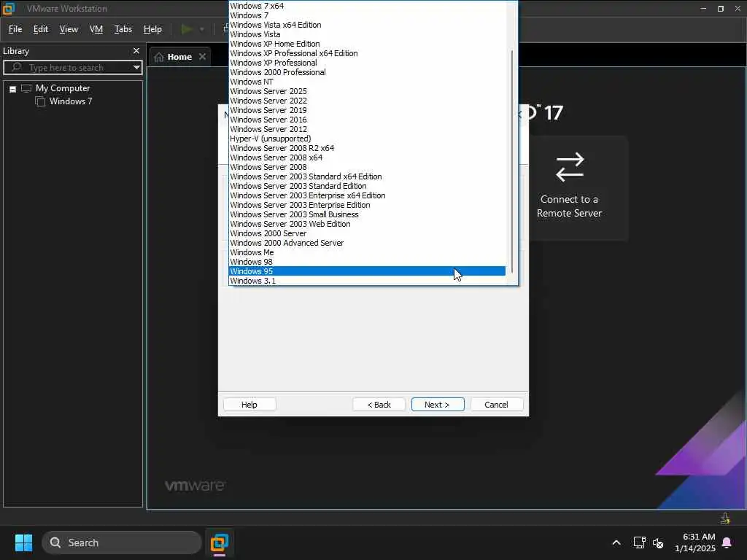Select Windows Server 2003 Enterprise Edition
Viewport: 747px width, 560px height.
click(367, 205)
